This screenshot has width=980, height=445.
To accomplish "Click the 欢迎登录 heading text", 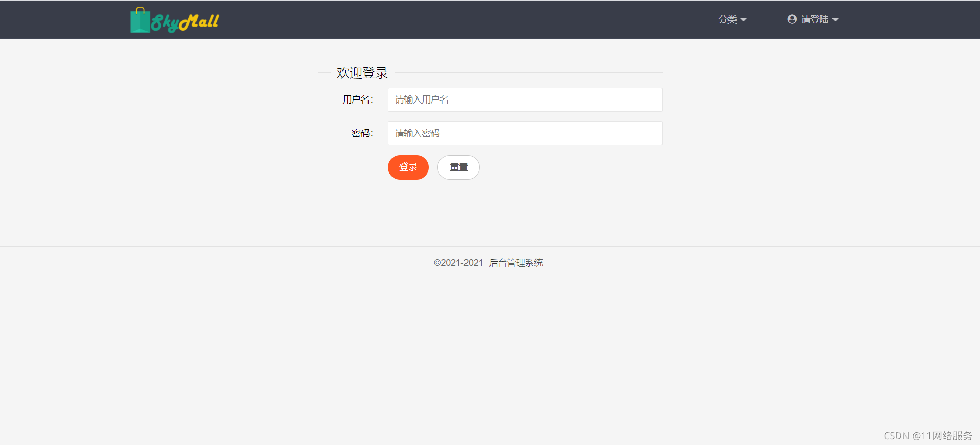I will click(362, 73).
